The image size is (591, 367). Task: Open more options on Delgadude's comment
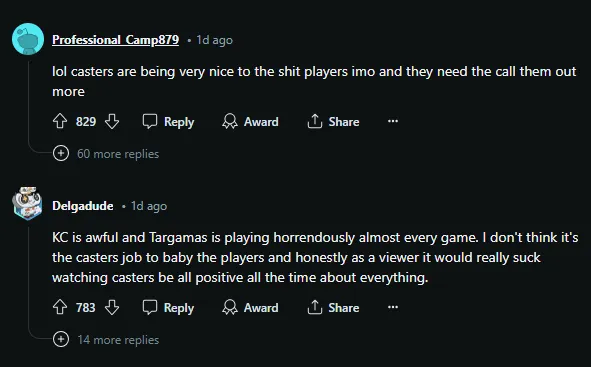pyautogui.click(x=393, y=307)
